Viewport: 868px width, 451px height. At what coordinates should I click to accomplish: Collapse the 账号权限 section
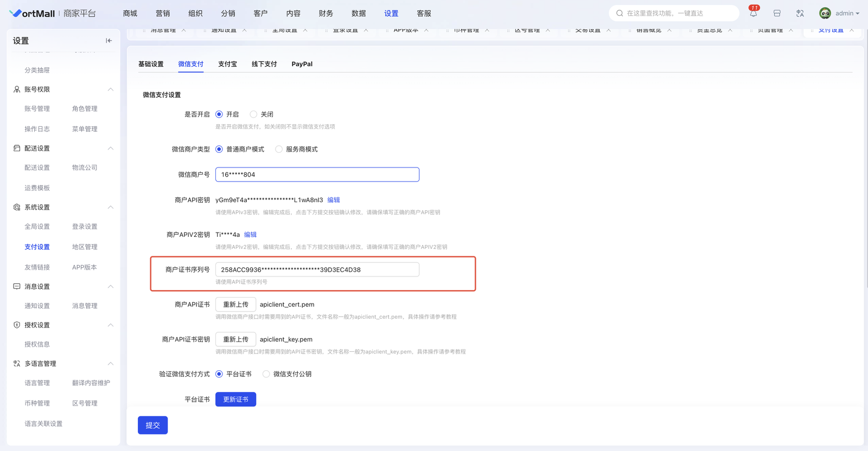coord(110,89)
